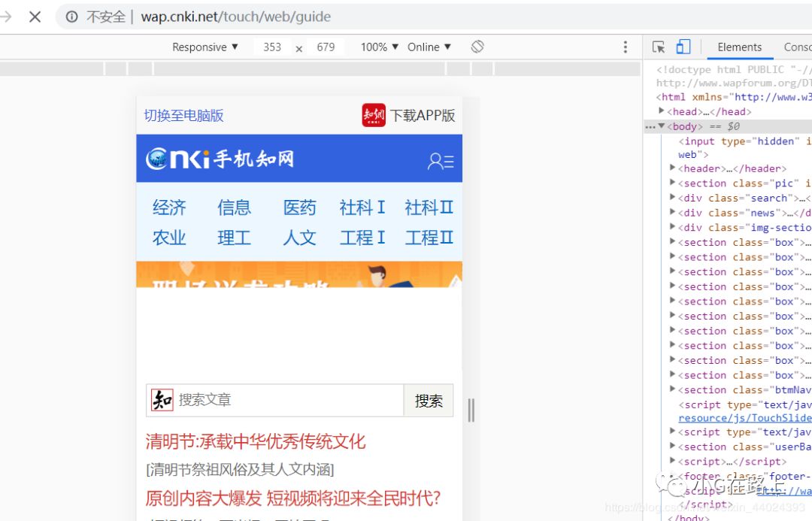Open the 人文 category
The image size is (812, 521).
pyautogui.click(x=299, y=238)
